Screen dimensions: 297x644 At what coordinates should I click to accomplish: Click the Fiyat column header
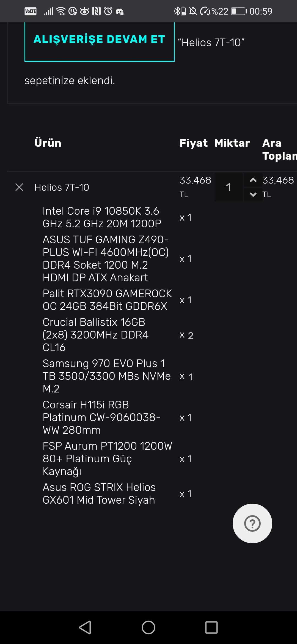(x=193, y=143)
